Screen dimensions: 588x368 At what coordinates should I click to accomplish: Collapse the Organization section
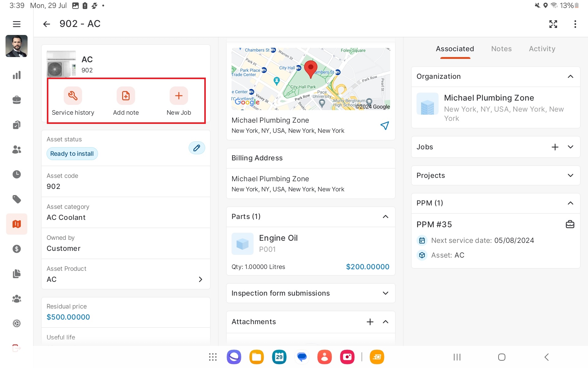[570, 77]
